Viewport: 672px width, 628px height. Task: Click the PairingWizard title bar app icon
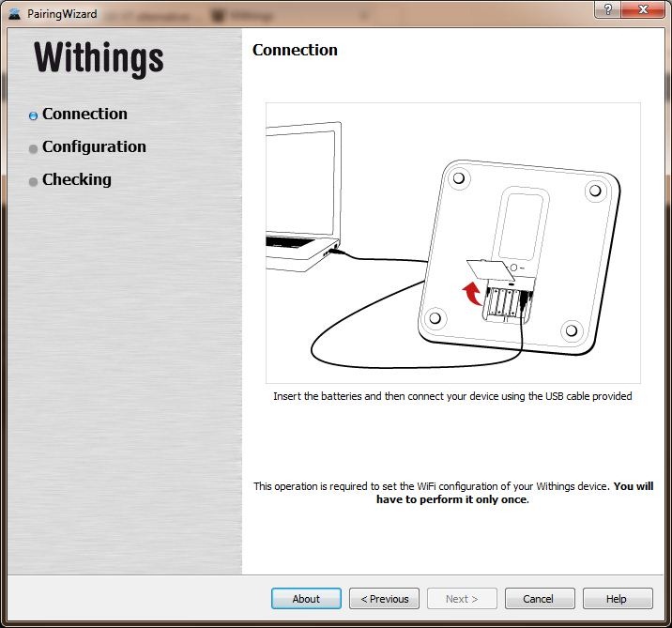pos(15,14)
